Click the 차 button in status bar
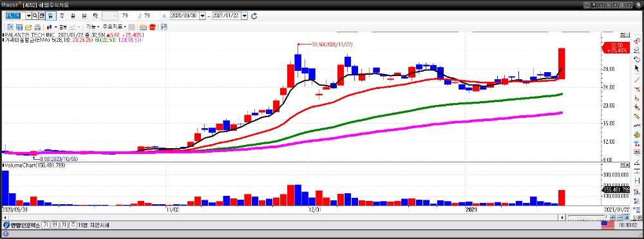This screenshot has width=644, height=239. (x=64, y=225)
